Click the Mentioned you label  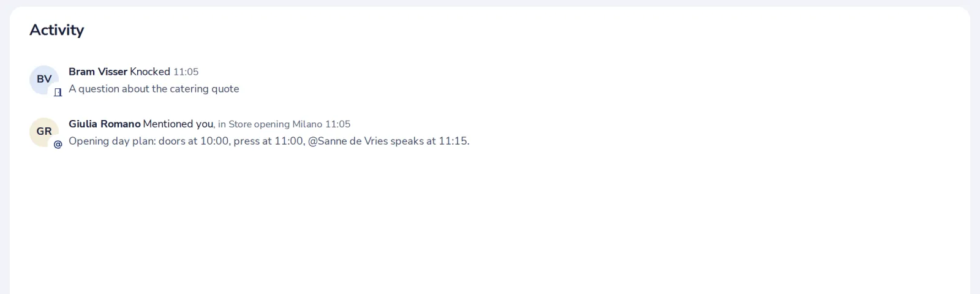pos(178,124)
